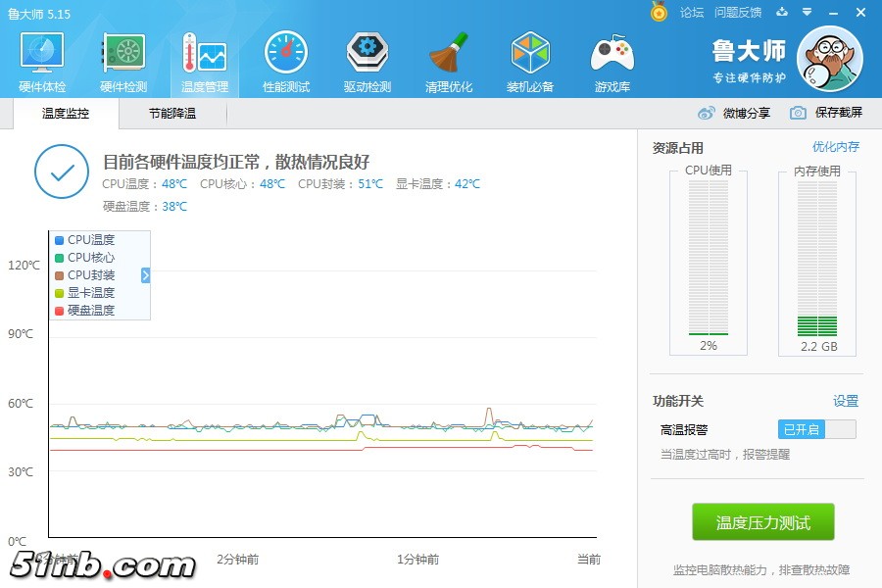882x588 pixels.
Task: Open the 驱动检测 driver detection icon
Action: click(x=367, y=61)
